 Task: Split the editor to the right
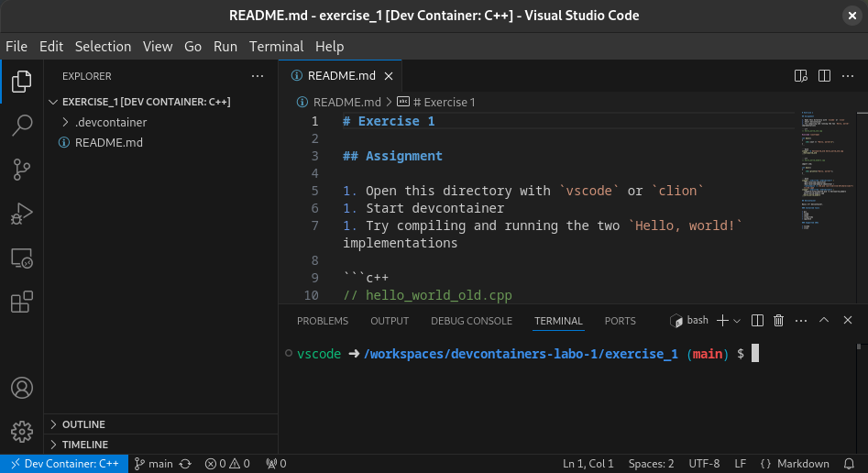click(x=824, y=76)
